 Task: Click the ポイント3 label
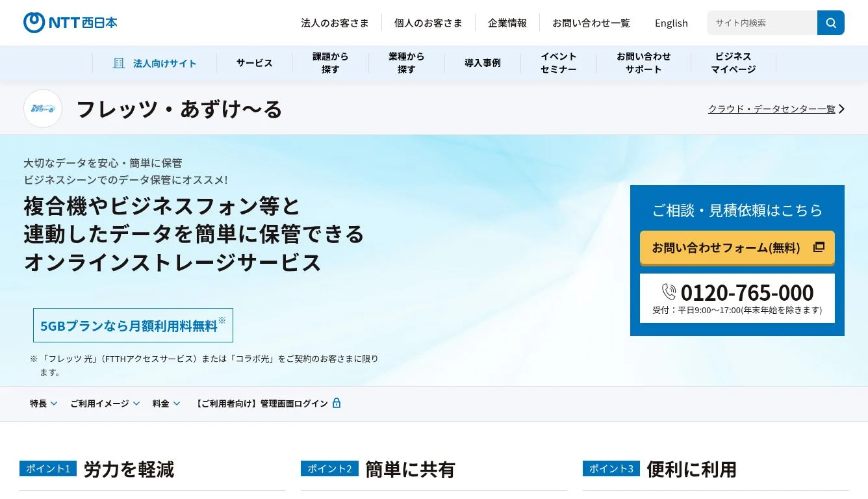(x=611, y=468)
